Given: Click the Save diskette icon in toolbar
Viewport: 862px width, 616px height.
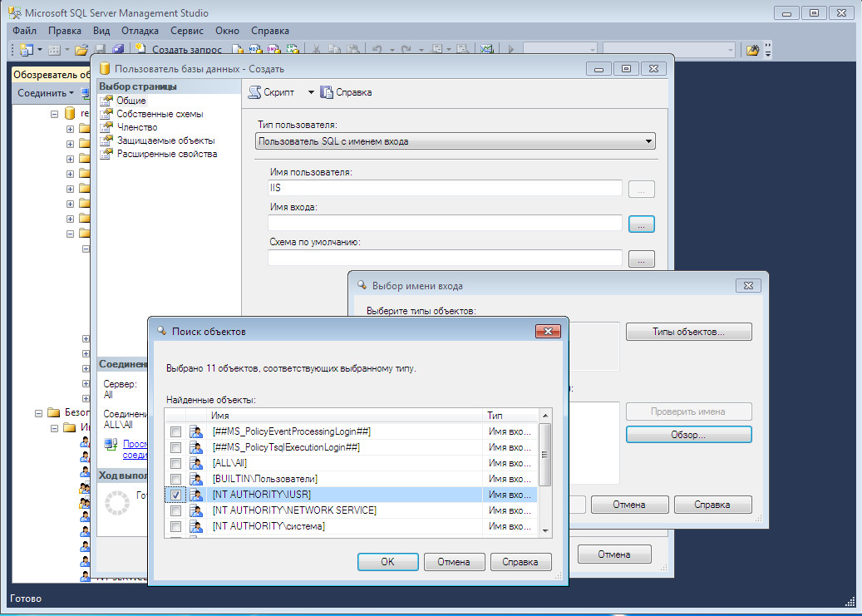Looking at the screenshot, I should (x=100, y=50).
